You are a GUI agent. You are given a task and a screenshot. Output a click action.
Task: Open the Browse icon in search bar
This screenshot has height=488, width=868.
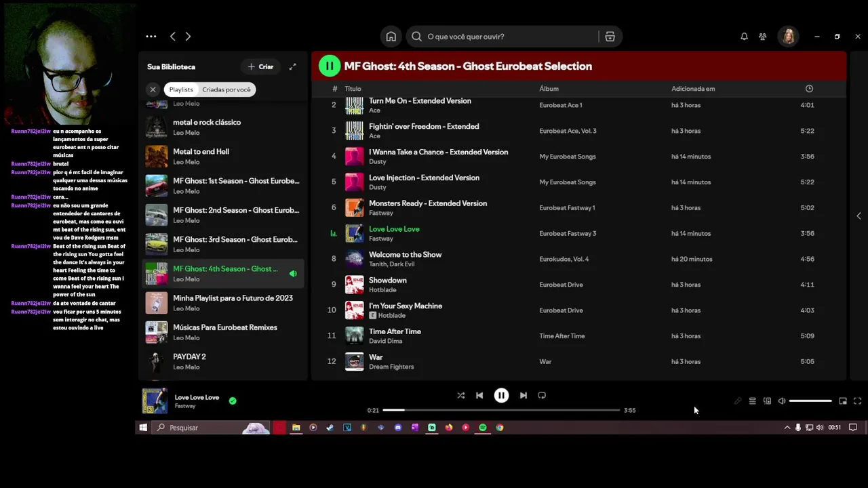pyautogui.click(x=610, y=37)
